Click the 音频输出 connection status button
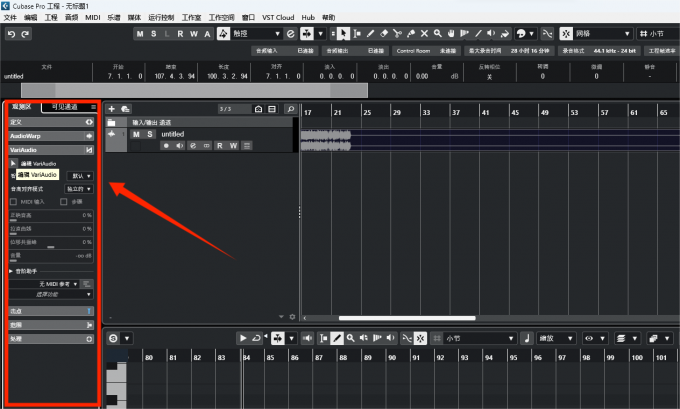 tap(355, 51)
